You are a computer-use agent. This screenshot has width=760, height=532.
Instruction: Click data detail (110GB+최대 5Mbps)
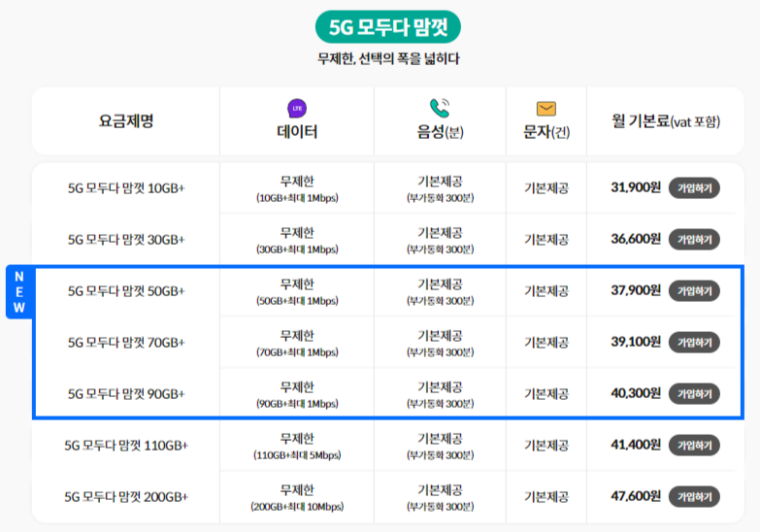(x=297, y=455)
